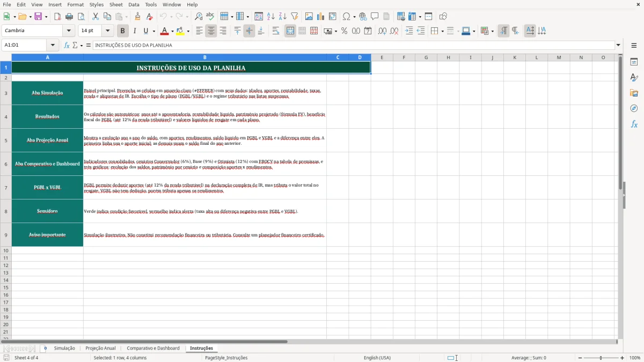This screenshot has width=644, height=362.
Task: Insert a hyperlink
Action: pyautogui.click(x=363, y=17)
